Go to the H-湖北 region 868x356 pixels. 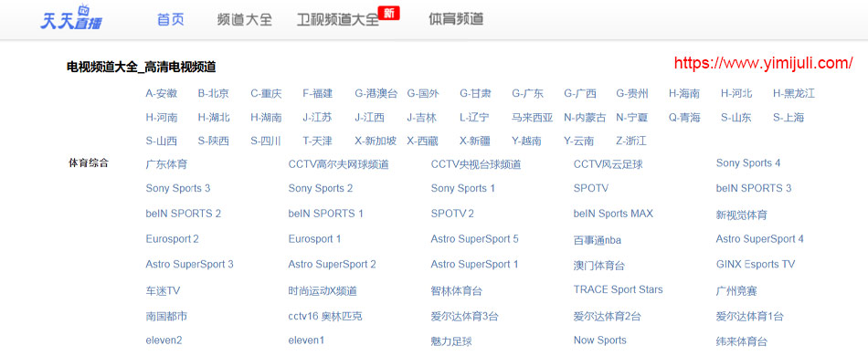point(214,117)
